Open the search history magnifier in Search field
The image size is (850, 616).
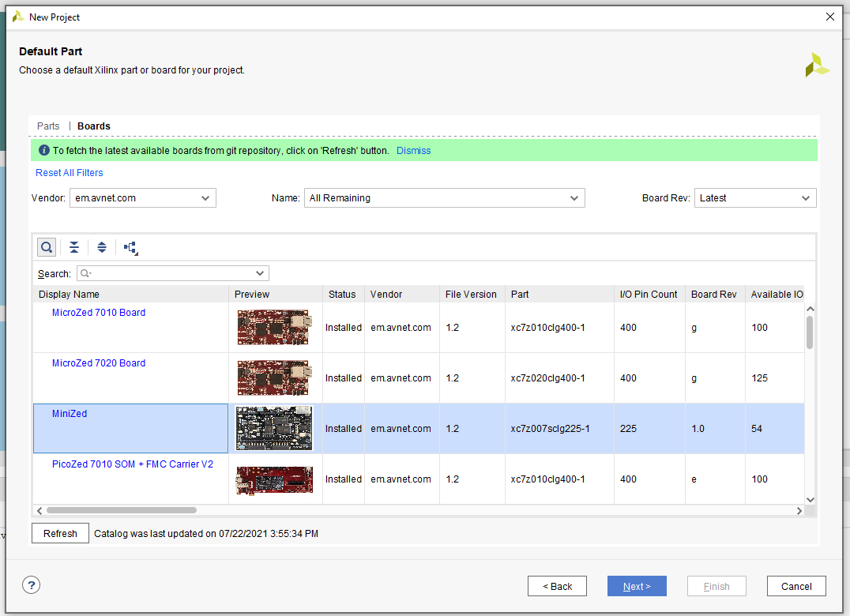coord(85,273)
